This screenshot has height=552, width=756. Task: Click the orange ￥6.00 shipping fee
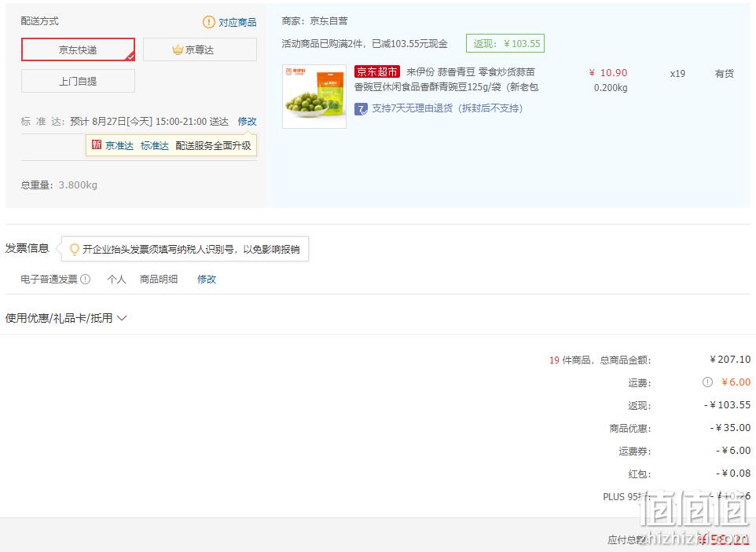coord(736,382)
